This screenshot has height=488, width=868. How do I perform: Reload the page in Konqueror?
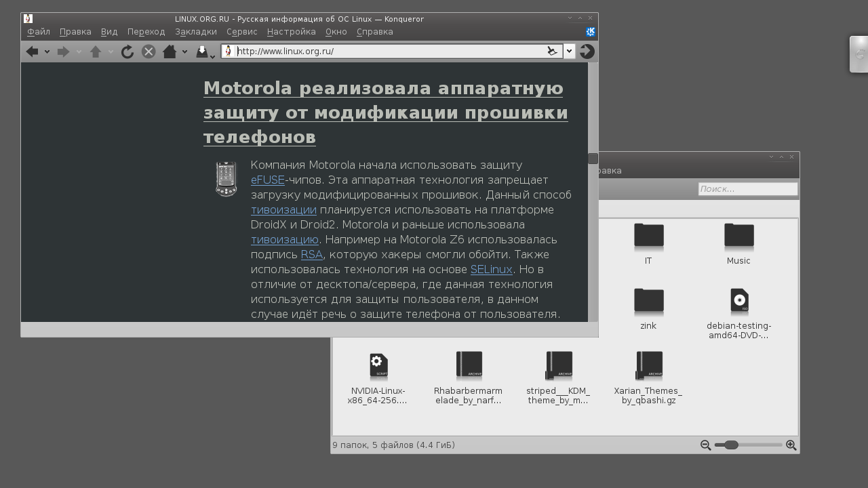(x=127, y=52)
